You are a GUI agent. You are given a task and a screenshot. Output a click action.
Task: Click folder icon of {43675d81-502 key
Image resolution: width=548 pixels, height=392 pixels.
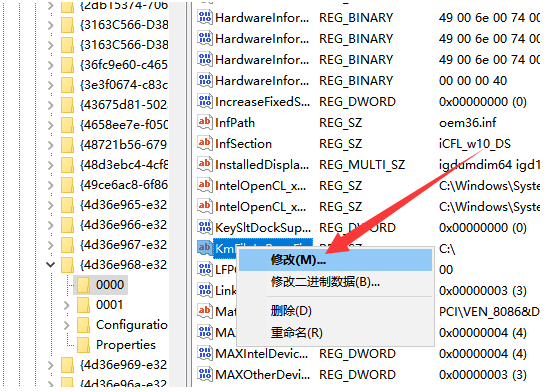click(x=67, y=104)
